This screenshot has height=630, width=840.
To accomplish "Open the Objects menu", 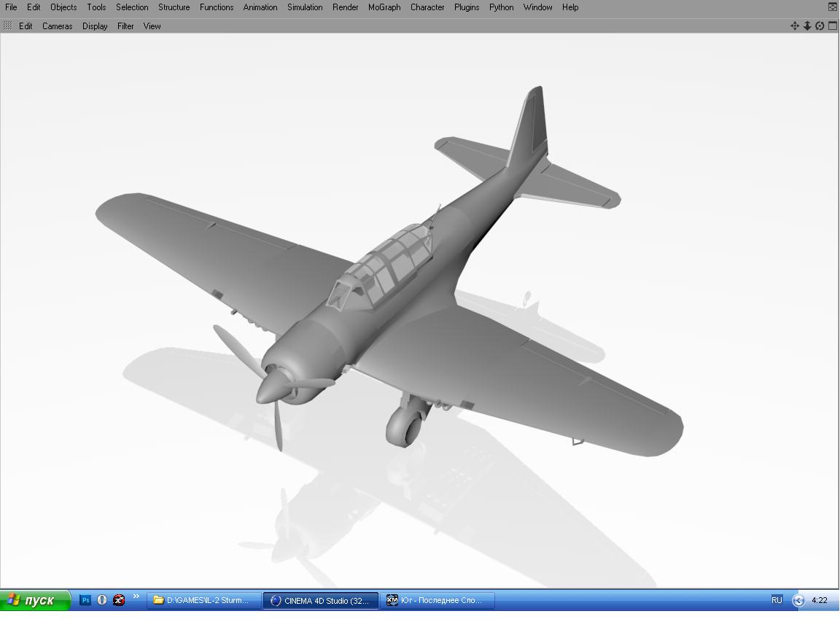I will pyautogui.click(x=63, y=7).
